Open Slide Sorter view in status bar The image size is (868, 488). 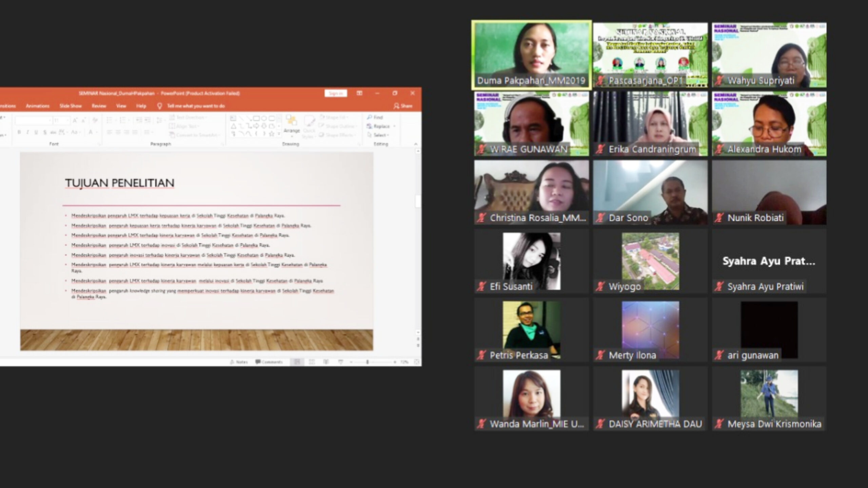pos(312,362)
